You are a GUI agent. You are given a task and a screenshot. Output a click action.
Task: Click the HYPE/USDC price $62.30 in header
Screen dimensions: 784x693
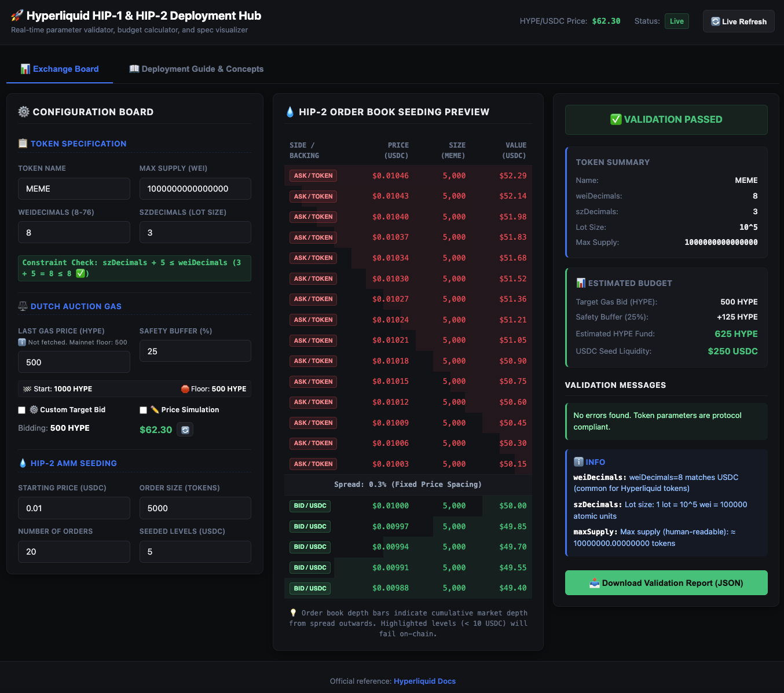(606, 21)
